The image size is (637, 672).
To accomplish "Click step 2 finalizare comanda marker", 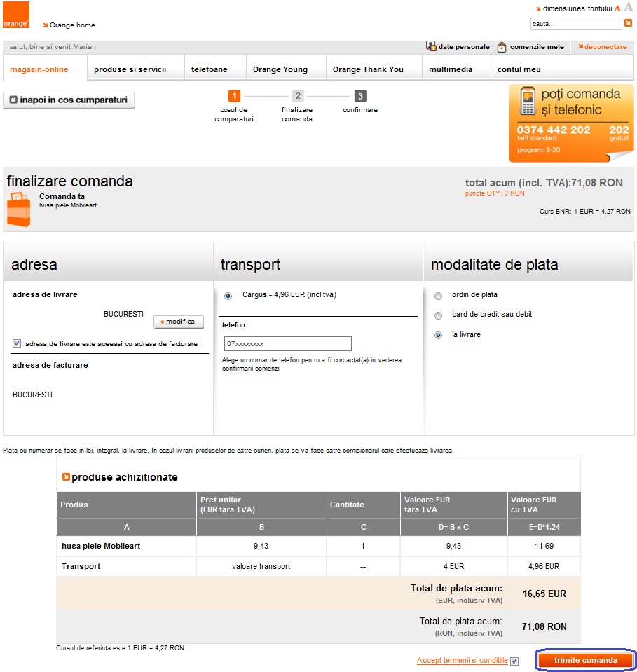I will point(298,95).
